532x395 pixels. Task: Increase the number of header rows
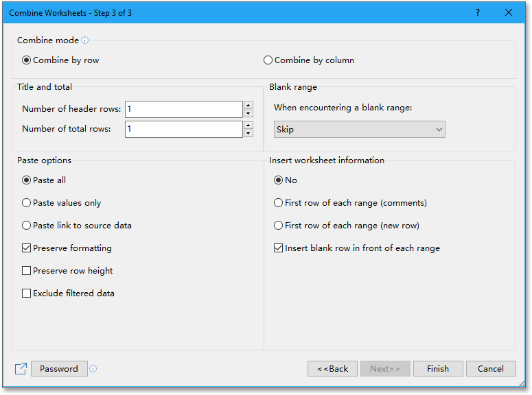pyautogui.click(x=248, y=105)
